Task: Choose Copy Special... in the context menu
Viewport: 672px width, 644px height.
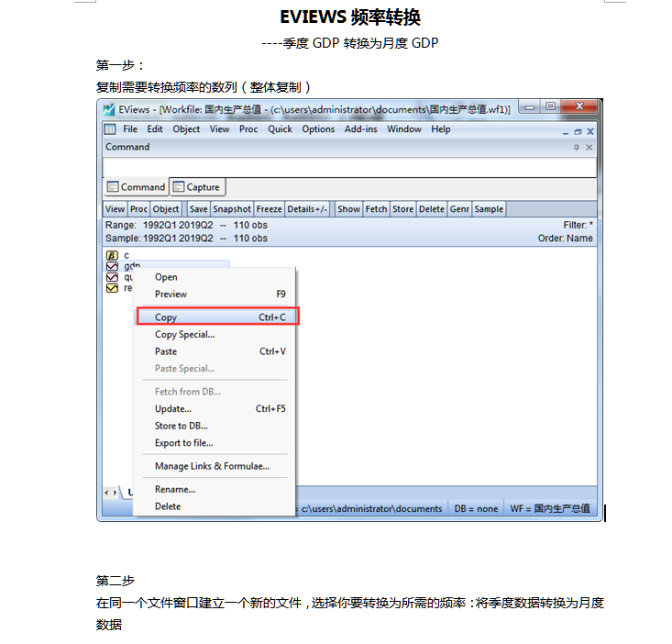Action: (x=215, y=335)
